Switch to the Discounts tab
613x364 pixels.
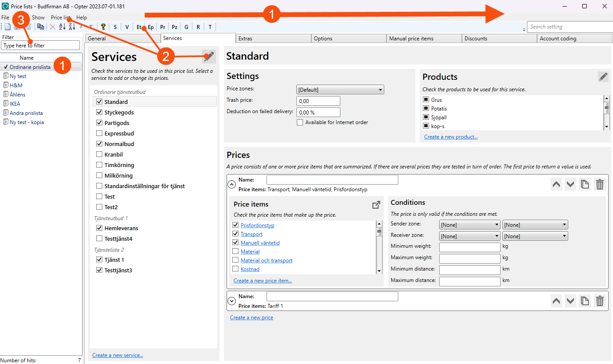(476, 39)
